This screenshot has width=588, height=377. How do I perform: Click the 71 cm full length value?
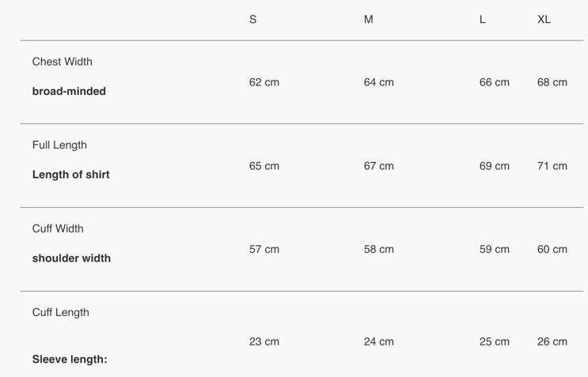point(552,166)
